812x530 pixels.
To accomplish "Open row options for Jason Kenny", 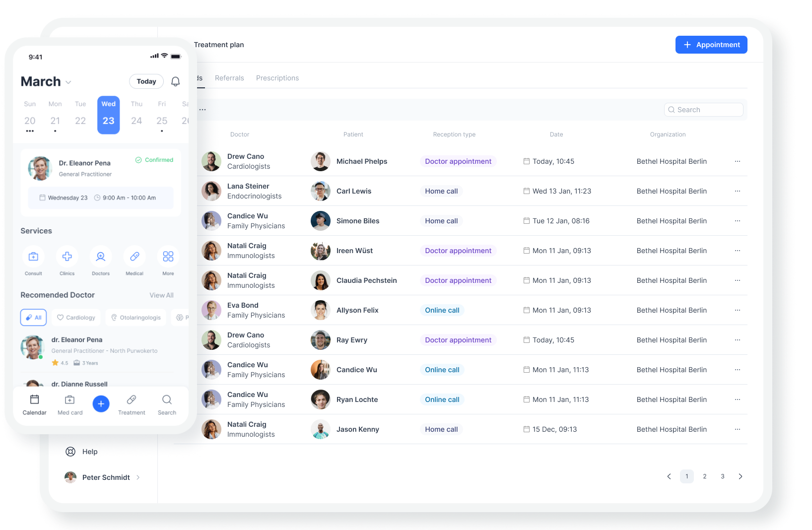I will point(738,429).
